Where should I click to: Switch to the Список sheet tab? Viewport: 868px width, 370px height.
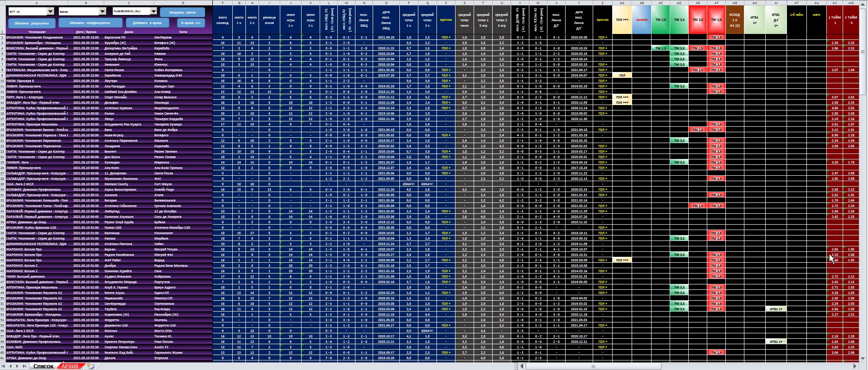tap(43, 366)
